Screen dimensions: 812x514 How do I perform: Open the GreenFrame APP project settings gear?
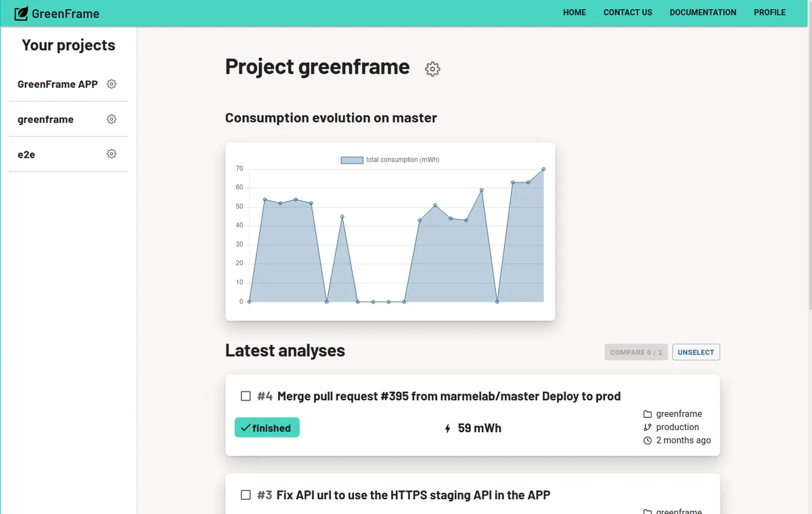[111, 84]
